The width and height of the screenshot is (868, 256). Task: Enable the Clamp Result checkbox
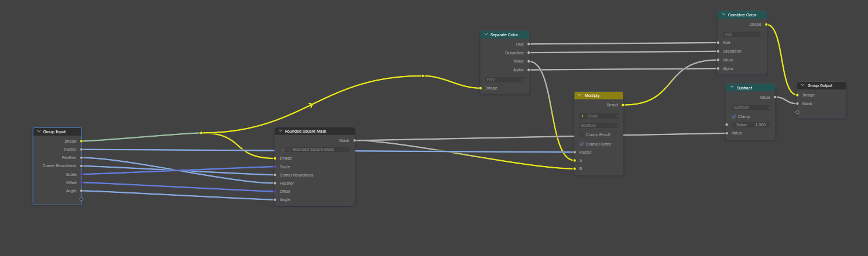pos(581,135)
